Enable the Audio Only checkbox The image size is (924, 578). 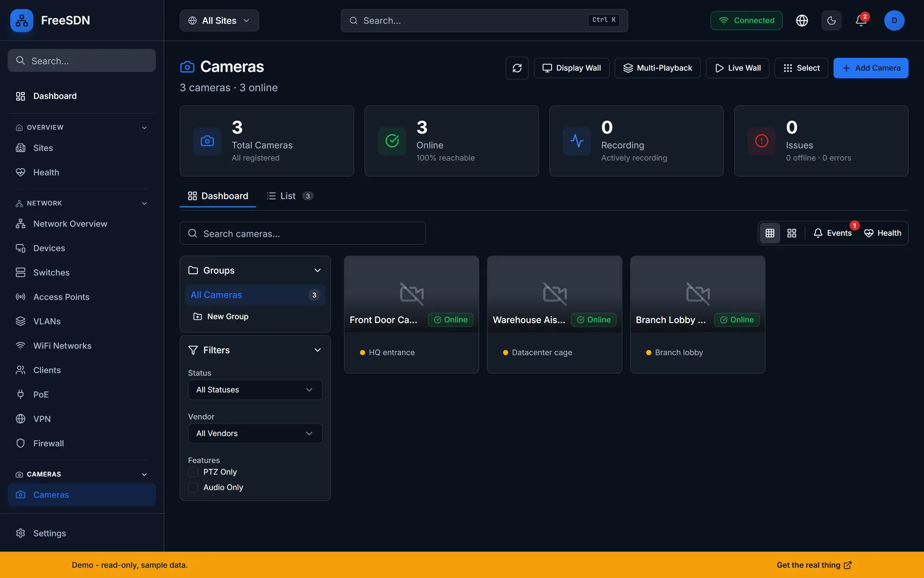click(x=193, y=488)
